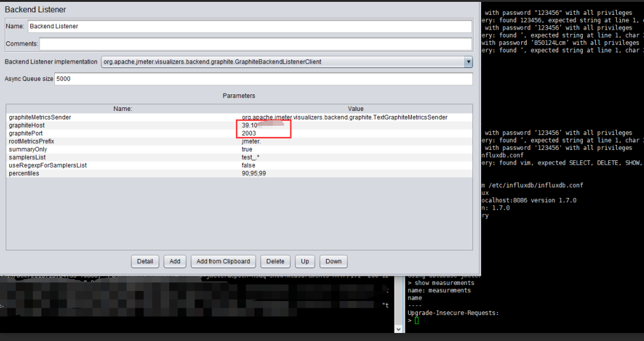
Task: Click the Name text field
Action: 249,27
